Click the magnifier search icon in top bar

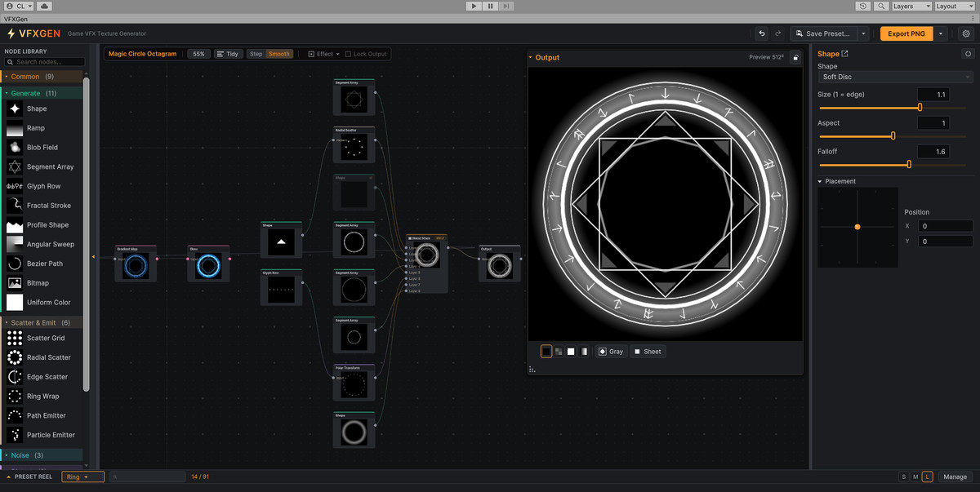tap(882, 6)
